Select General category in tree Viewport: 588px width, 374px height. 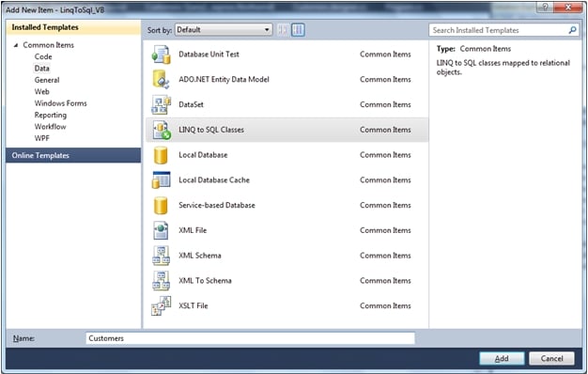[x=47, y=80]
